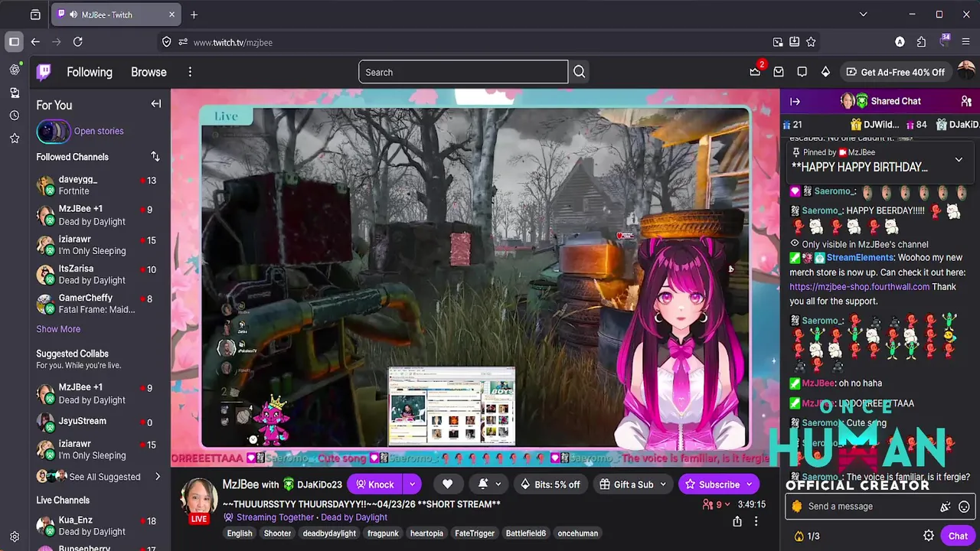Click the browser address bar URL
This screenshot has width=980, height=551.
(233, 42)
